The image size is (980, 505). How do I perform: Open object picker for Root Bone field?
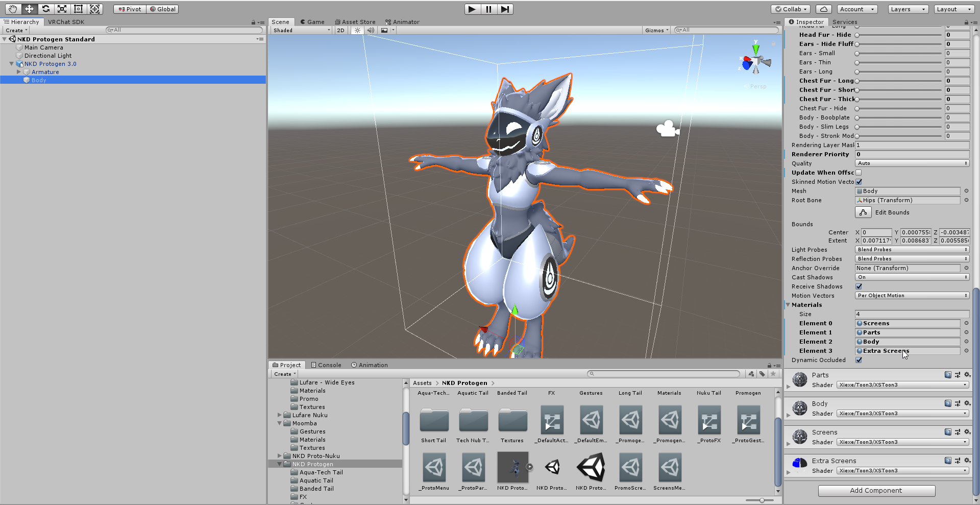[x=966, y=200]
